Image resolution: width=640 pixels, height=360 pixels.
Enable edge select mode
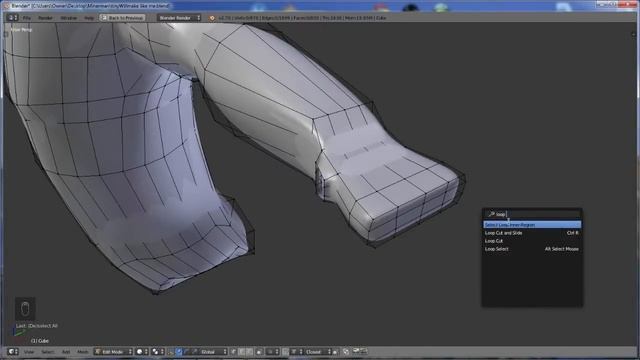click(x=242, y=351)
